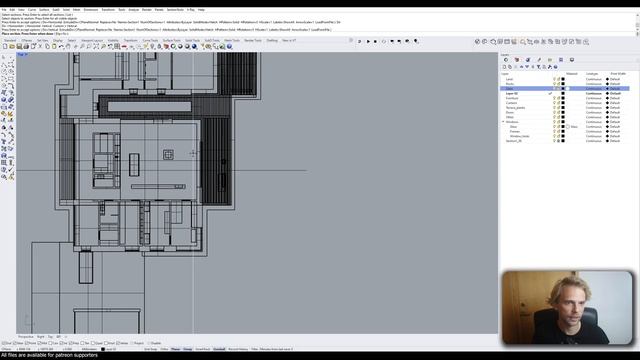Click the Move Layer Down arrow icon

click(x=527, y=67)
